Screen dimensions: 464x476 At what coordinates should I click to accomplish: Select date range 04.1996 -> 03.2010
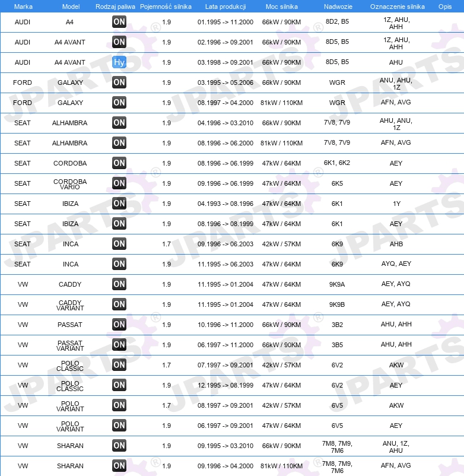pos(225,123)
